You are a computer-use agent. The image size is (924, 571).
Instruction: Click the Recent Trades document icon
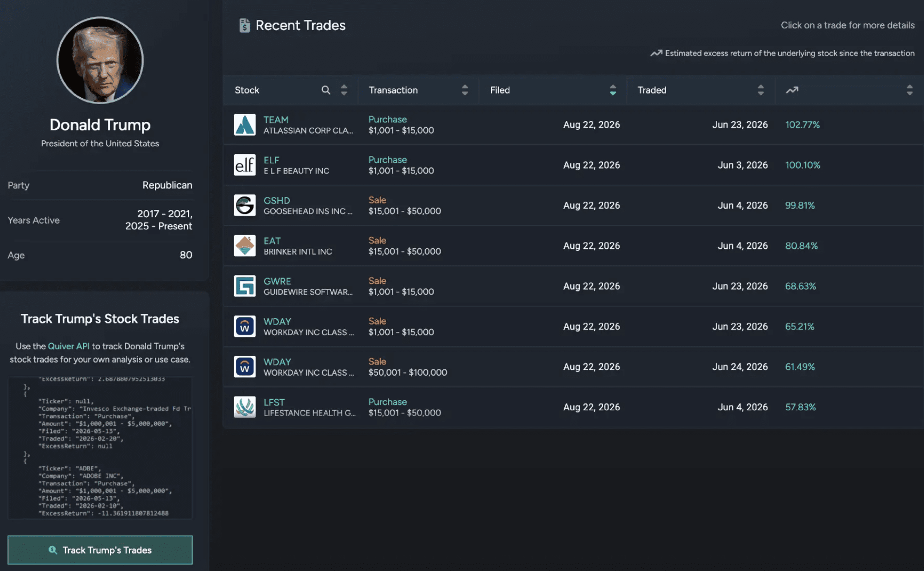[244, 25]
